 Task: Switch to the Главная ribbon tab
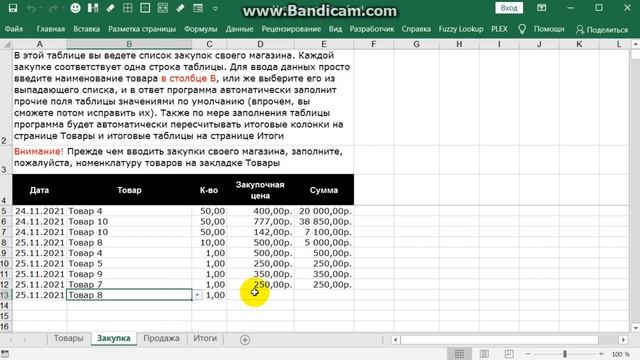click(51, 29)
